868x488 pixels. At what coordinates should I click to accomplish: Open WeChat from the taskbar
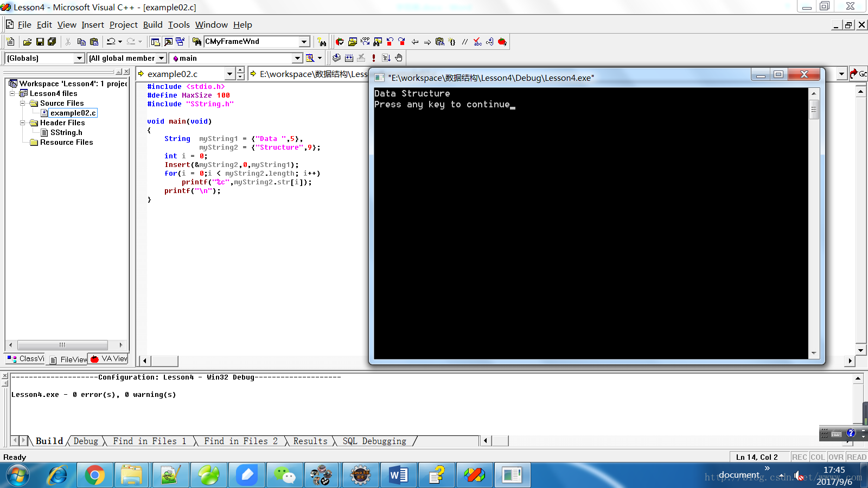(285, 476)
